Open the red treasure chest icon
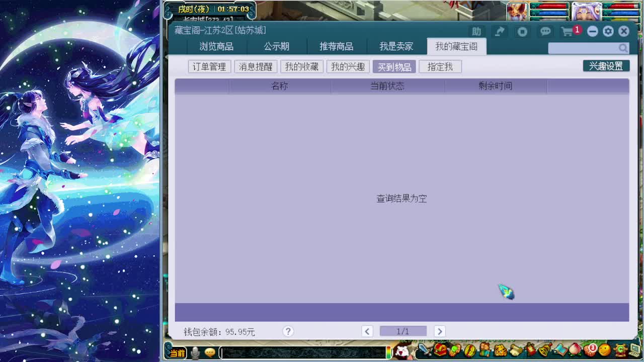 tap(440, 349)
